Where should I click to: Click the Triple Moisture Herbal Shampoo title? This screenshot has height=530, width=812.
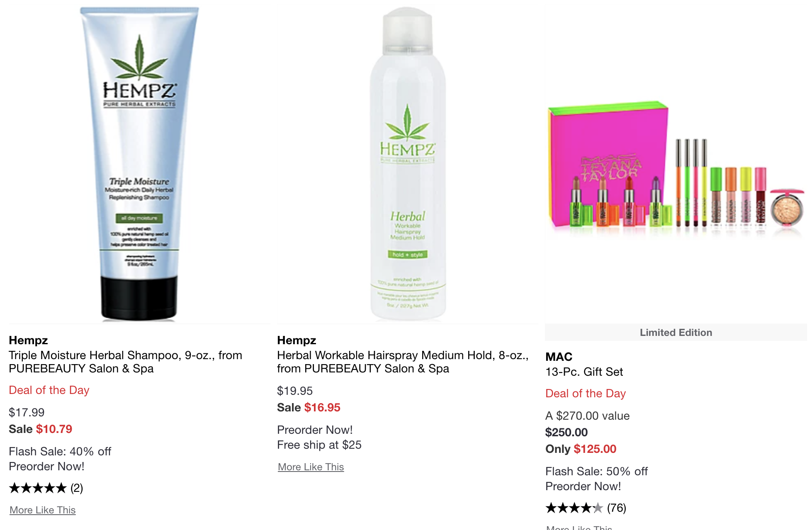tap(125, 362)
